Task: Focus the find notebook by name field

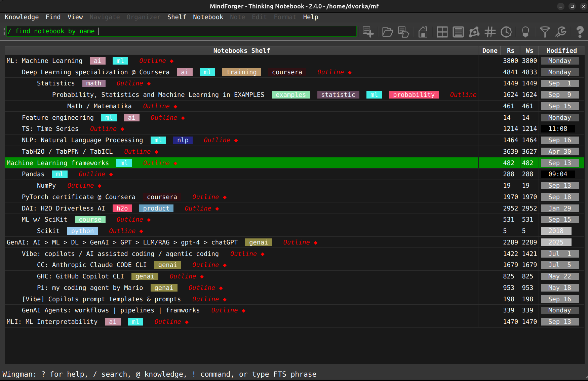Action: click(182, 31)
